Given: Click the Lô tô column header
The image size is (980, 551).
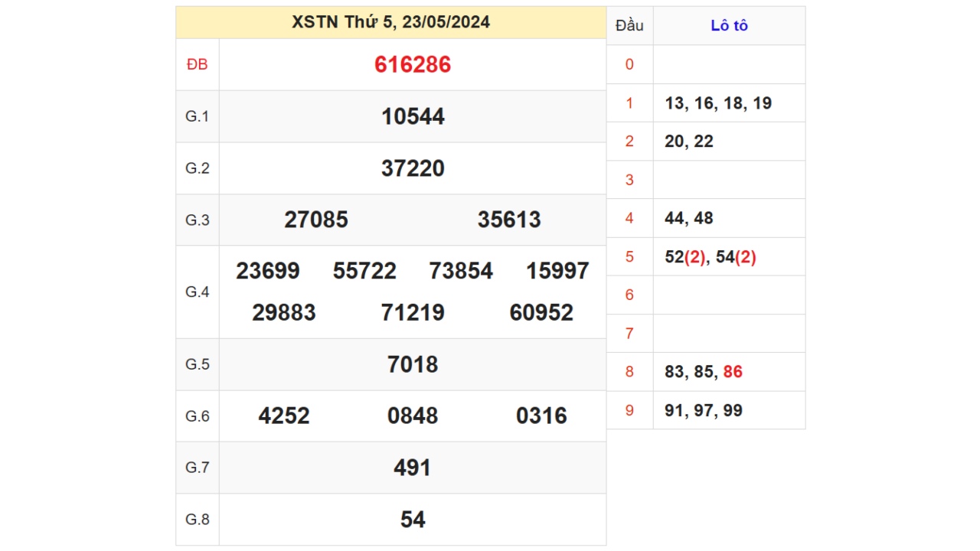Looking at the screenshot, I should 729,25.
